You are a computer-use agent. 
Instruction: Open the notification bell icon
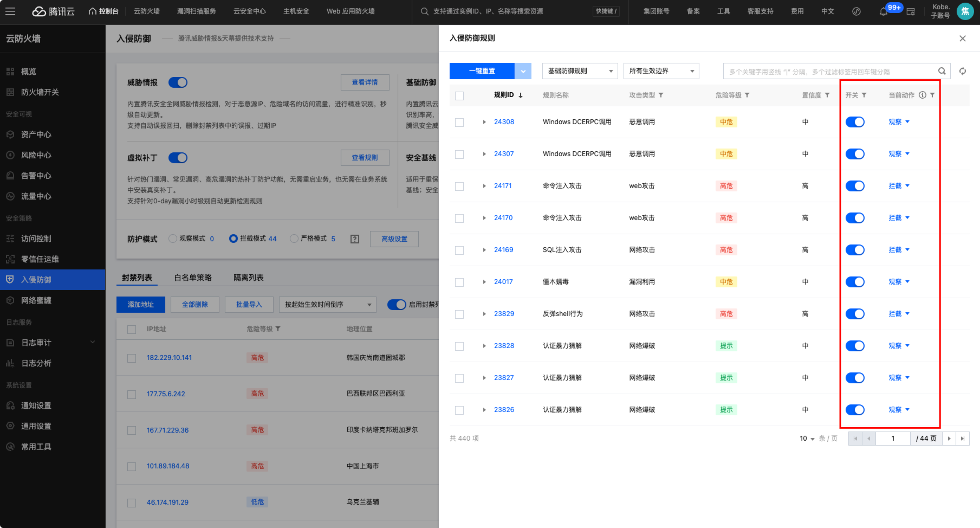(x=884, y=11)
